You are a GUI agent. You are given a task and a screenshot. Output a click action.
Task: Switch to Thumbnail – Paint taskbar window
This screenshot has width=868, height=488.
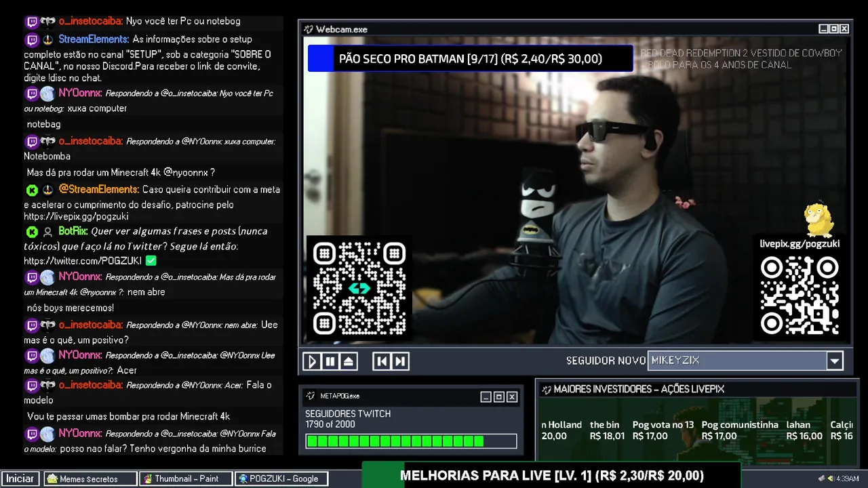click(186, 479)
